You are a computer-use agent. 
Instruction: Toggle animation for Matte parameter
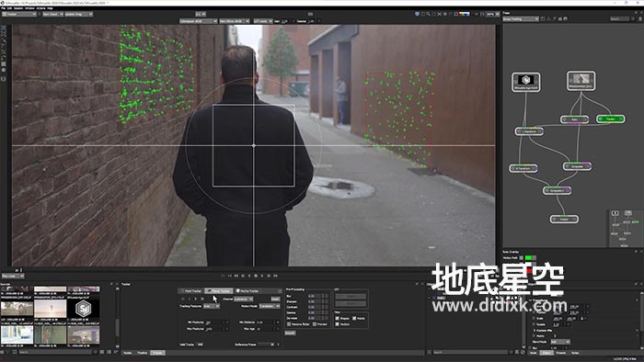tap(534, 335)
